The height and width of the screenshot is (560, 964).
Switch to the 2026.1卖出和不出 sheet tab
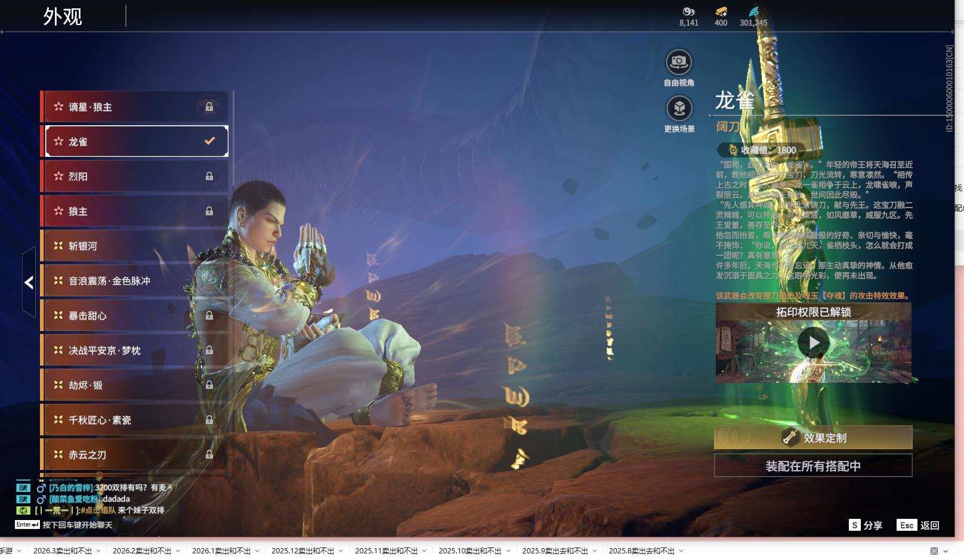click(221, 551)
